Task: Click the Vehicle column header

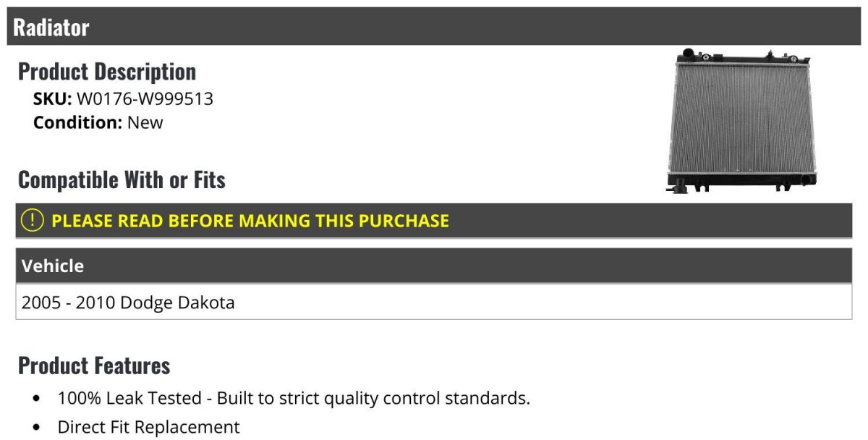Action: coord(53,266)
